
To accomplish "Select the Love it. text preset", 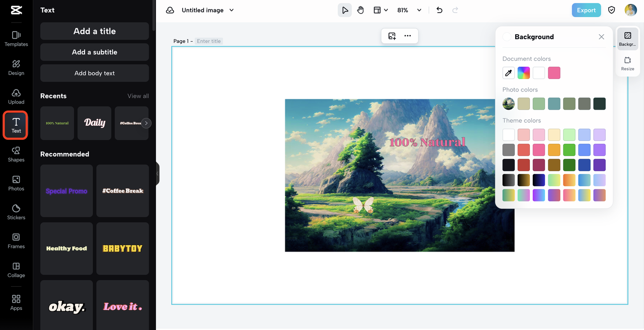I will pyautogui.click(x=123, y=305).
